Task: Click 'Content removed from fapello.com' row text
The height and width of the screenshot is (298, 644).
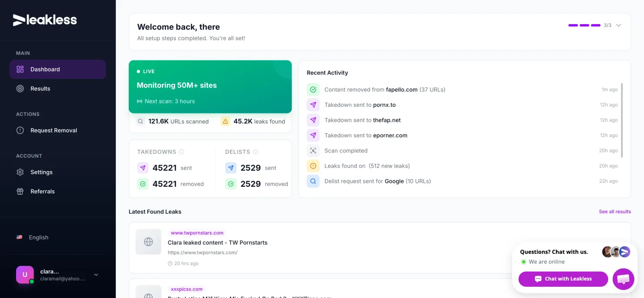Action: [385, 89]
